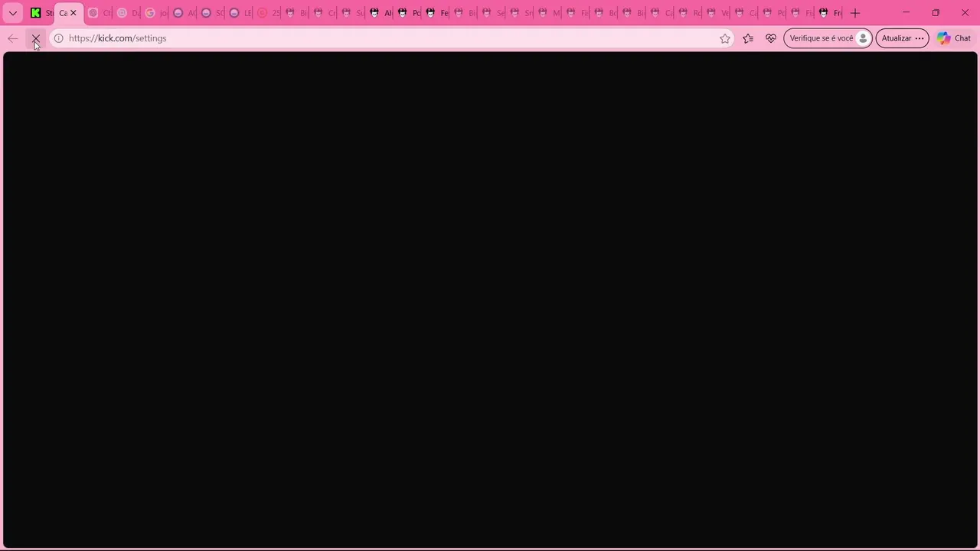Screen dimensions: 980x551
Task: Switch to the 'Cl' tab
Action: point(99,13)
